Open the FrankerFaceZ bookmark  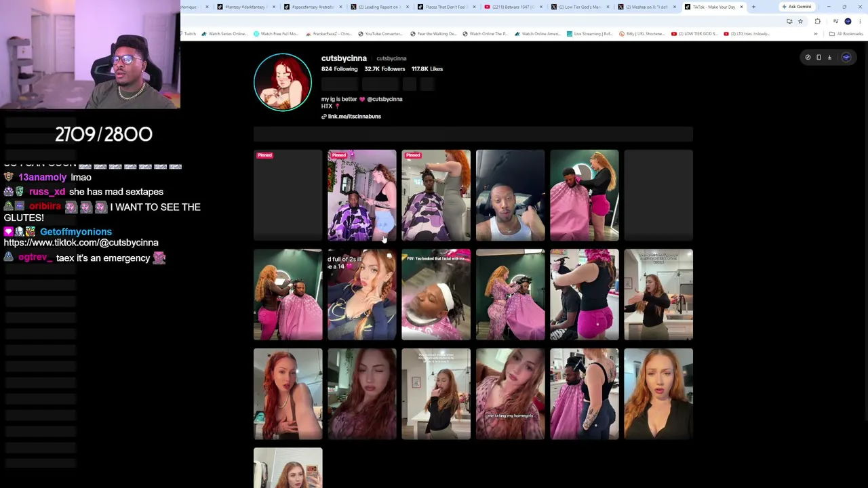point(329,34)
